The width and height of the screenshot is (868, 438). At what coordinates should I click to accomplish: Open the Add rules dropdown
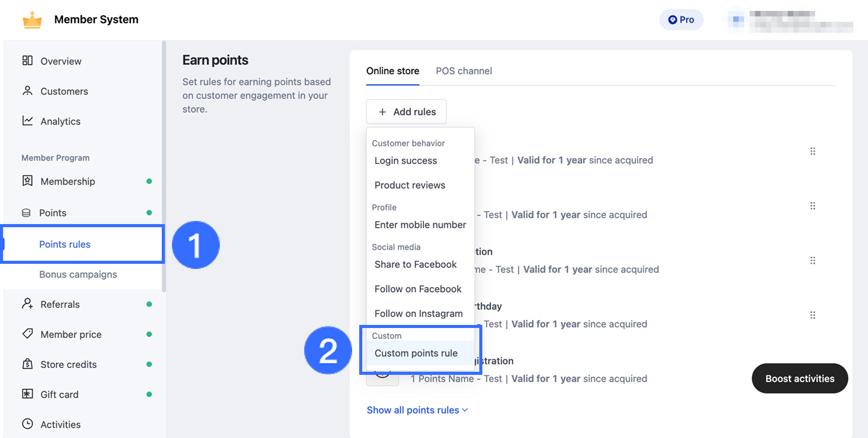click(x=407, y=112)
